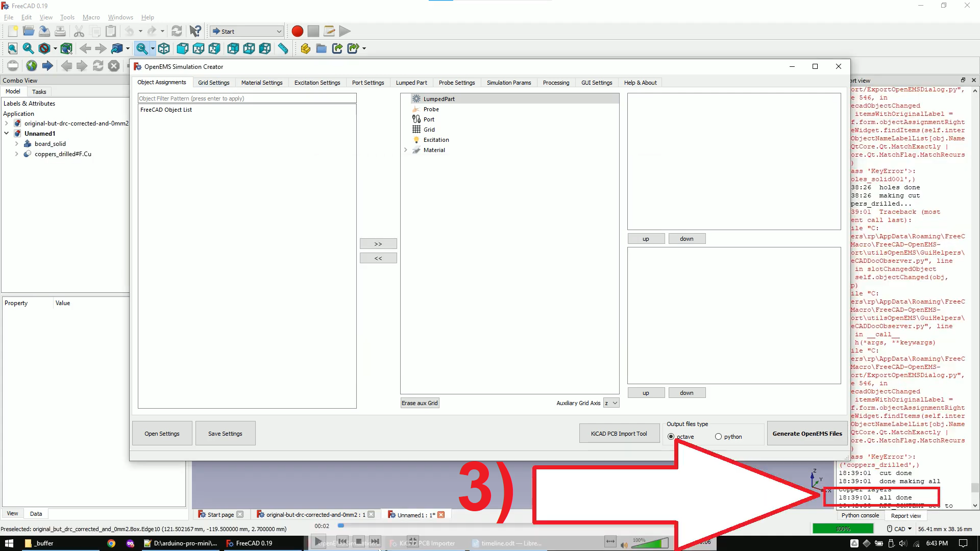Open the KiCAD PCB Import Tool

click(x=619, y=434)
